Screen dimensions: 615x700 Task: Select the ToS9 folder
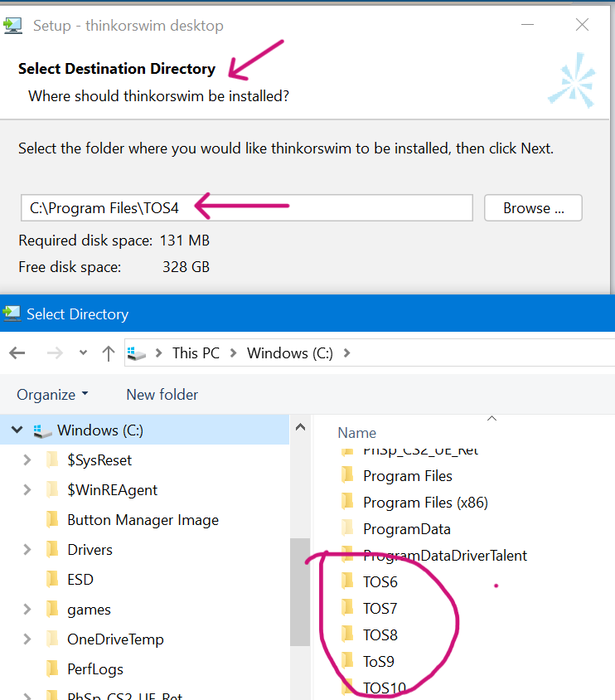[379, 662]
